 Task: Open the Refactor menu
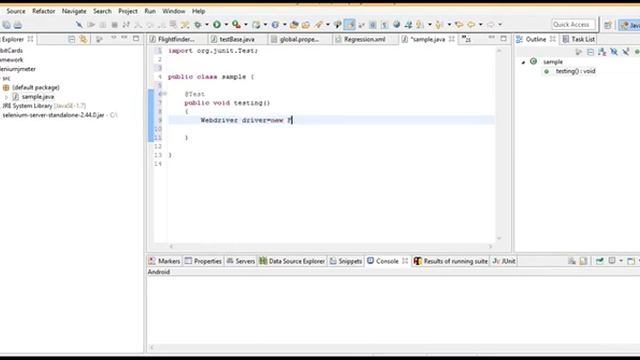44,11
